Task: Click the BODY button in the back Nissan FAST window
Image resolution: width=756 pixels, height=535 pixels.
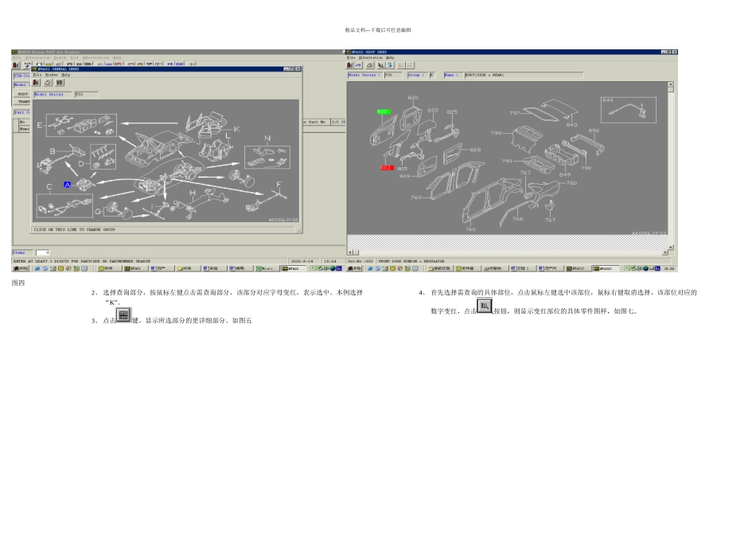Action: (22, 94)
